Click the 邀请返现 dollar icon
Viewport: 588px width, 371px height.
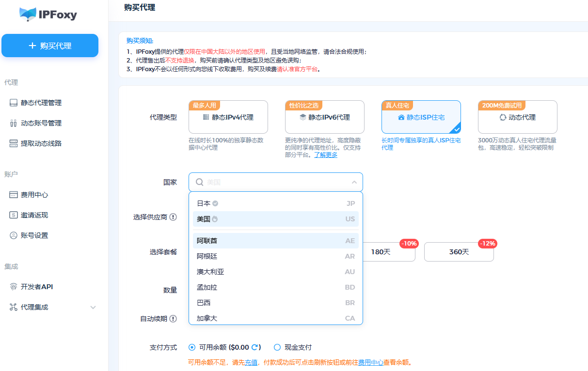tap(14, 215)
